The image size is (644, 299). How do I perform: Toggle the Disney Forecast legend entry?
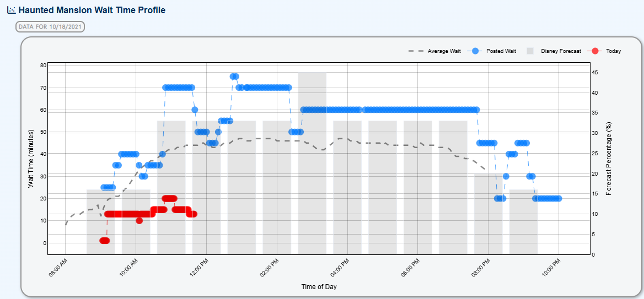(554, 51)
